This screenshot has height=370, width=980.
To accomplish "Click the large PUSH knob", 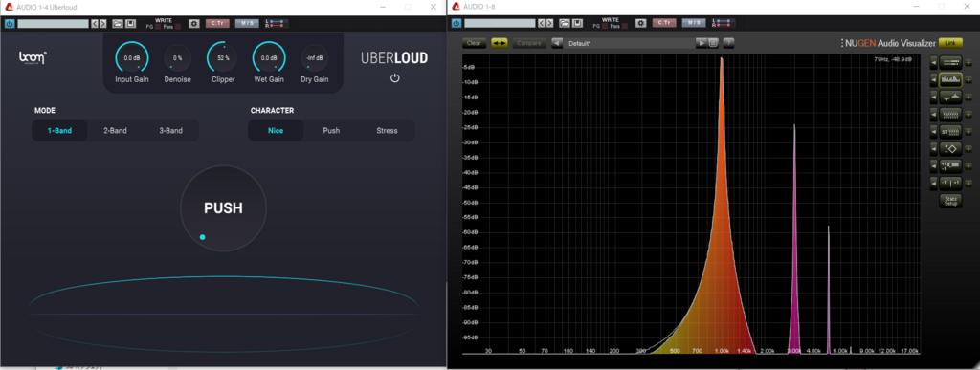I will (223, 208).
